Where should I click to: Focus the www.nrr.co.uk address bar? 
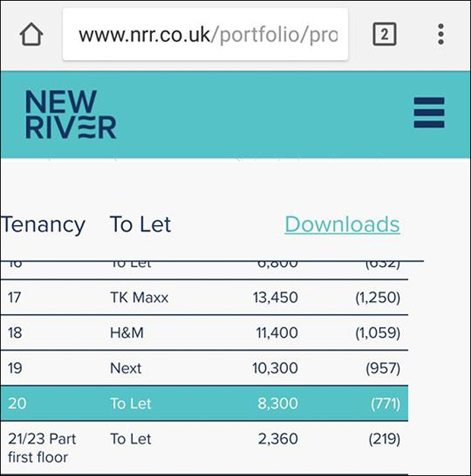point(205,34)
